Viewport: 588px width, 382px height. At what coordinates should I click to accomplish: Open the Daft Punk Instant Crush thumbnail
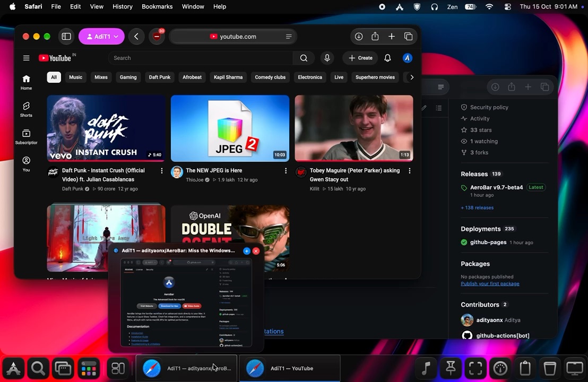tap(106, 128)
